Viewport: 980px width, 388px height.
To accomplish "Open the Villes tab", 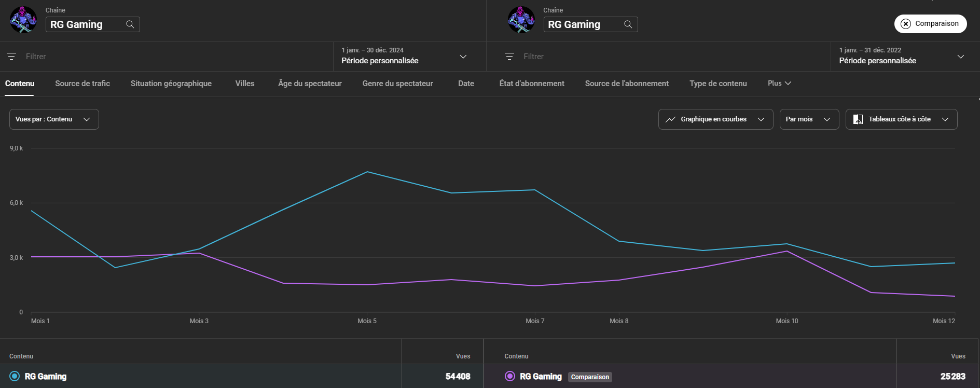I will pyautogui.click(x=245, y=84).
